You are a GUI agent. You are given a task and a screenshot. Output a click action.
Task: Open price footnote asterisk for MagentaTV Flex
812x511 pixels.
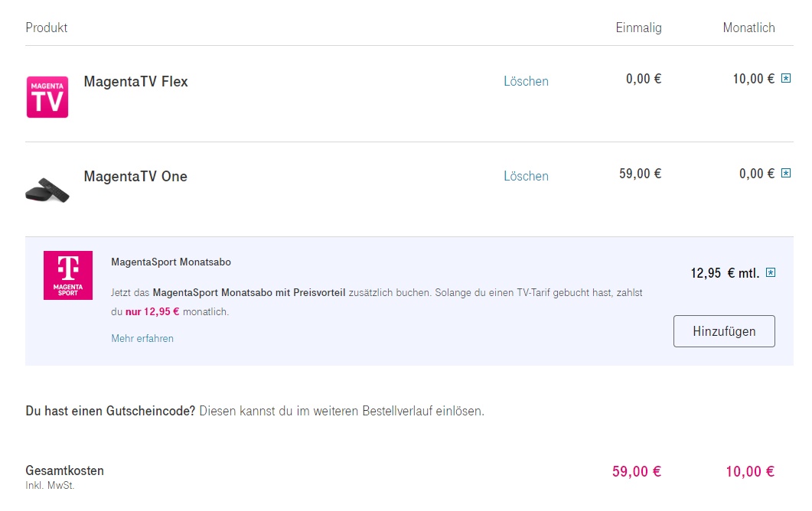785,78
